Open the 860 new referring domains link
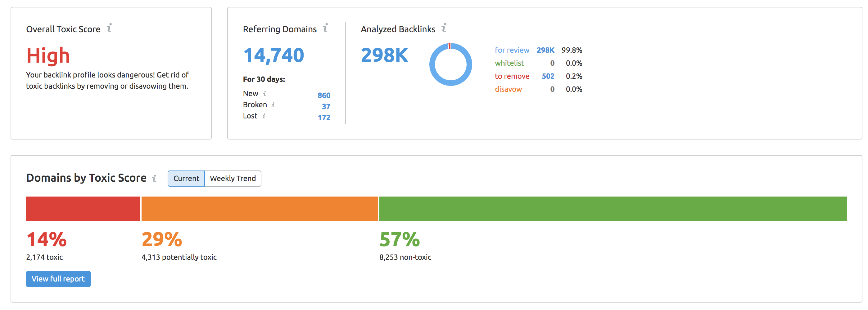Viewport: 868px width, 310px height. (323, 95)
